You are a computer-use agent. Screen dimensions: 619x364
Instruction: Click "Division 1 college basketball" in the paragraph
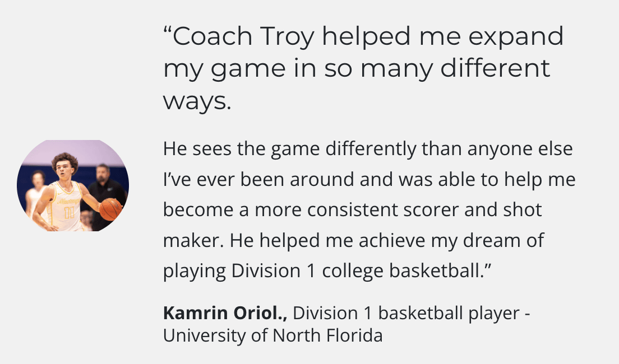pos(357,272)
